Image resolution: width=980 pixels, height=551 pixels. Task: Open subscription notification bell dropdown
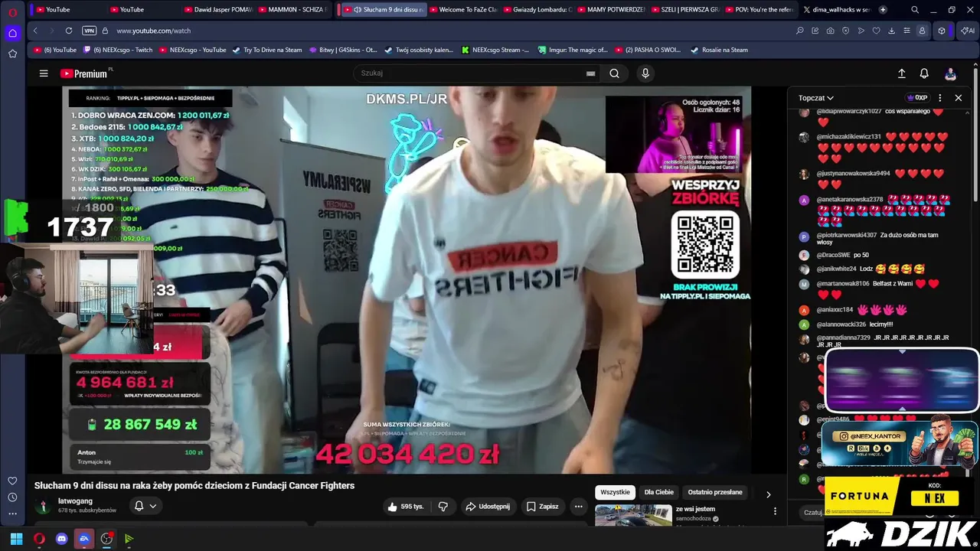pyautogui.click(x=145, y=506)
